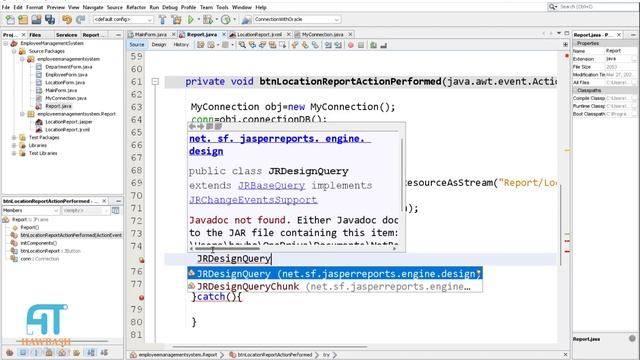
Task: Follow the JRBaseQuery link
Action: pyautogui.click(x=271, y=185)
